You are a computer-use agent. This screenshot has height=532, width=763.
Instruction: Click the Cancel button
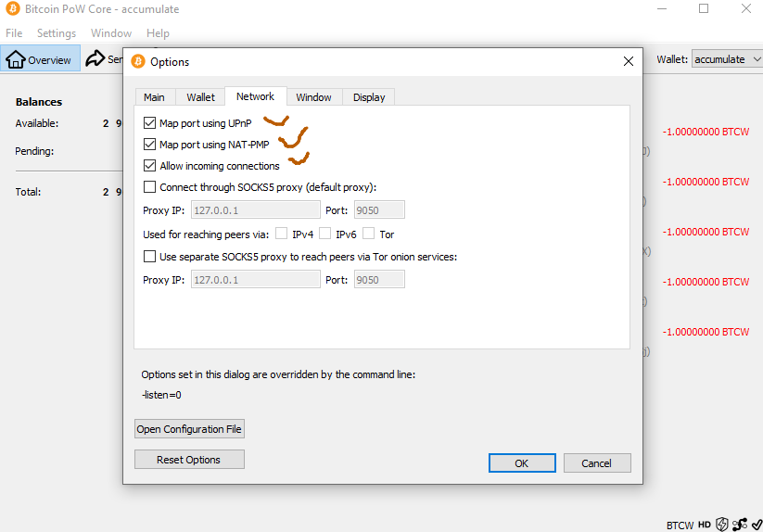(597, 462)
